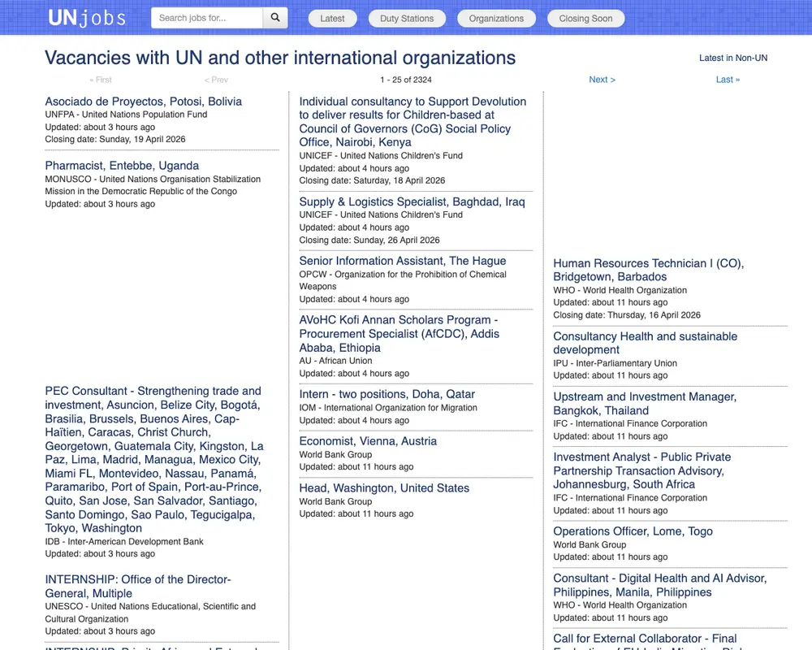812x650 pixels.
Task: Open PEC Consultant trade and investment vacancy
Action: pyautogui.click(x=154, y=460)
